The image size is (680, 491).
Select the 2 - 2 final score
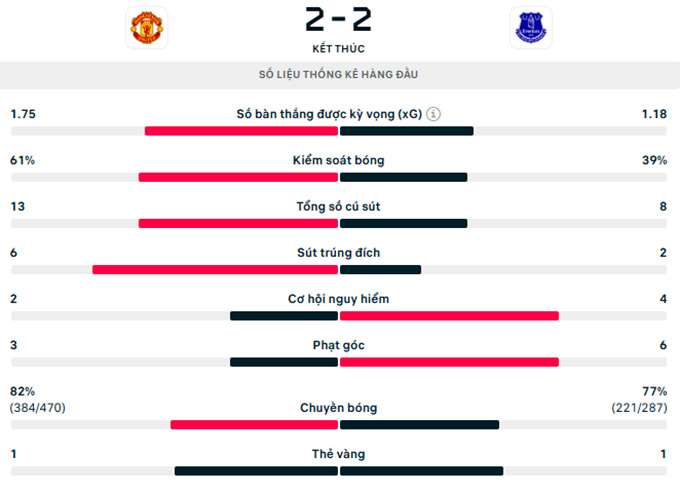point(338,19)
